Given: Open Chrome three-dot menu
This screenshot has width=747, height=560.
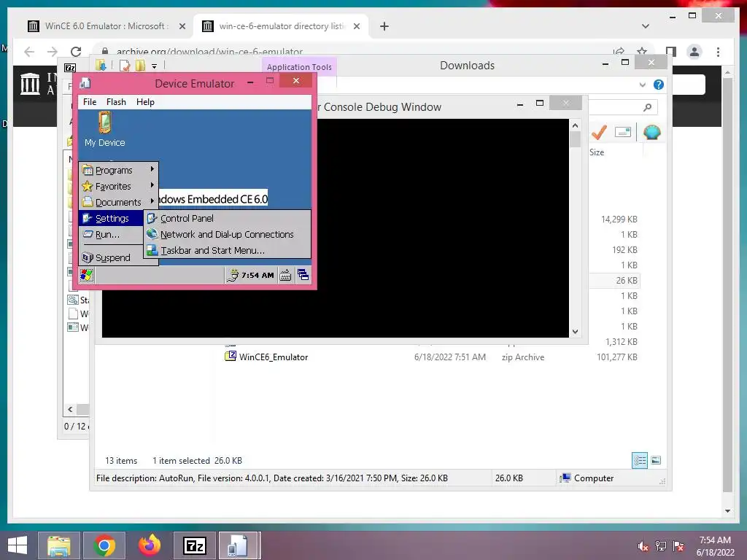Looking at the screenshot, I should coord(718,52).
